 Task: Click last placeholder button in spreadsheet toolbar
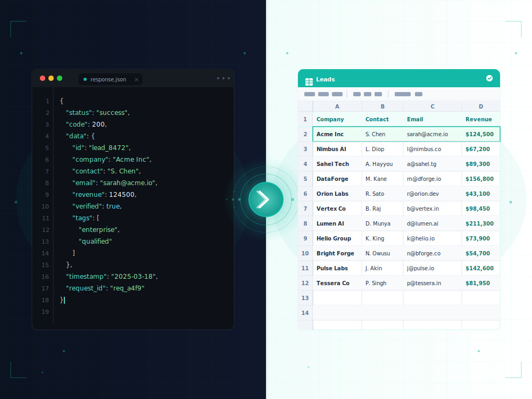coord(419,94)
